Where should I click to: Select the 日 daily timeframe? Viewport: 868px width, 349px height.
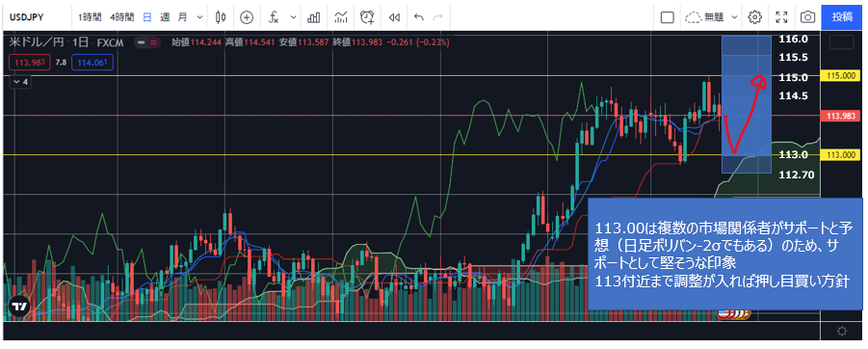point(147,17)
